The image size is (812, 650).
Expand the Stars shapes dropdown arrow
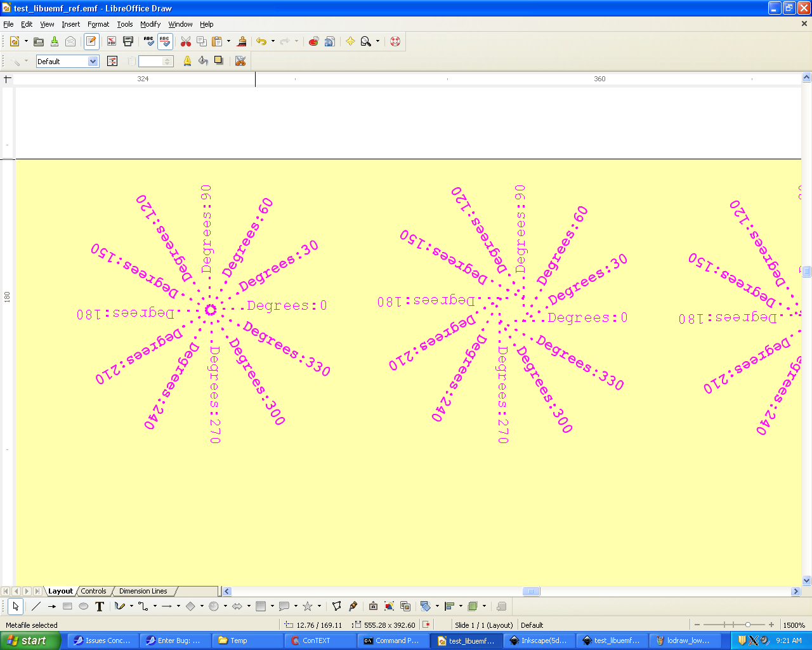point(319,606)
